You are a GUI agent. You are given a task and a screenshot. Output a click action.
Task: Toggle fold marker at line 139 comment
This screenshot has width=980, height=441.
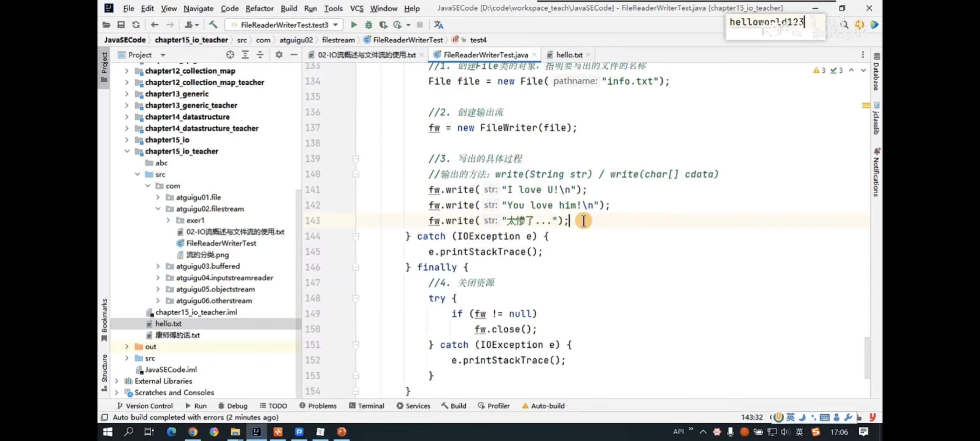356,158
